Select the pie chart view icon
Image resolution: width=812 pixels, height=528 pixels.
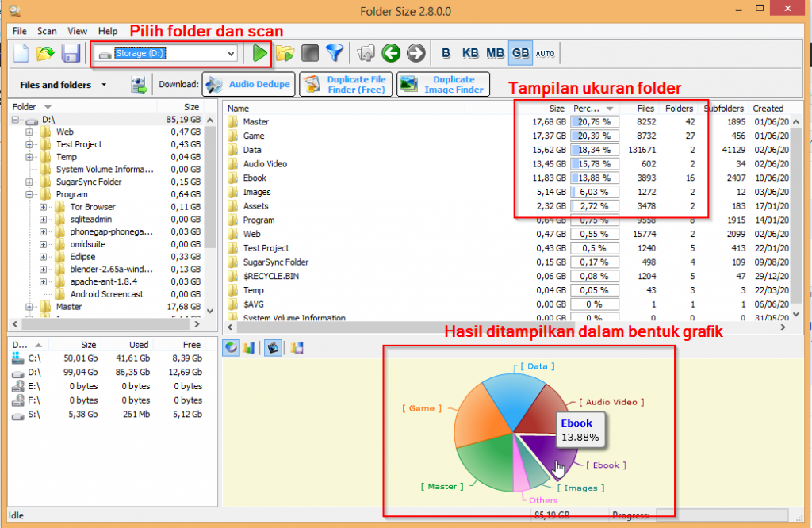(231, 347)
